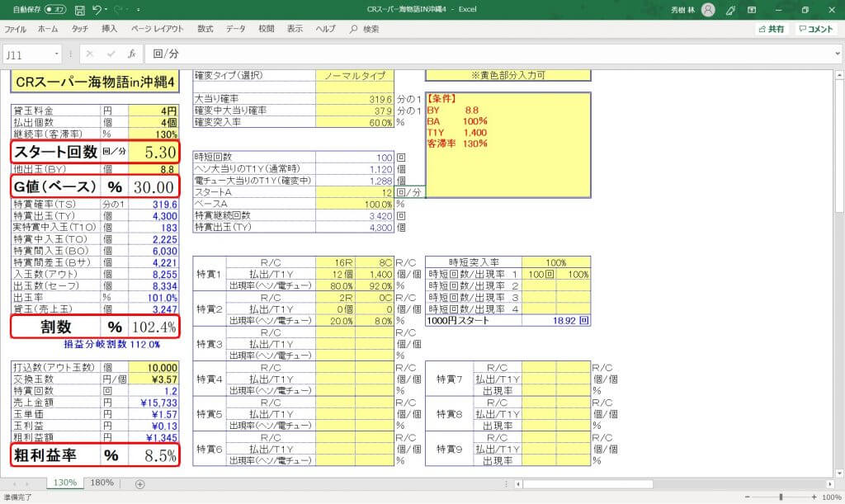Select the 時短突入率 100% cell

click(556, 262)
